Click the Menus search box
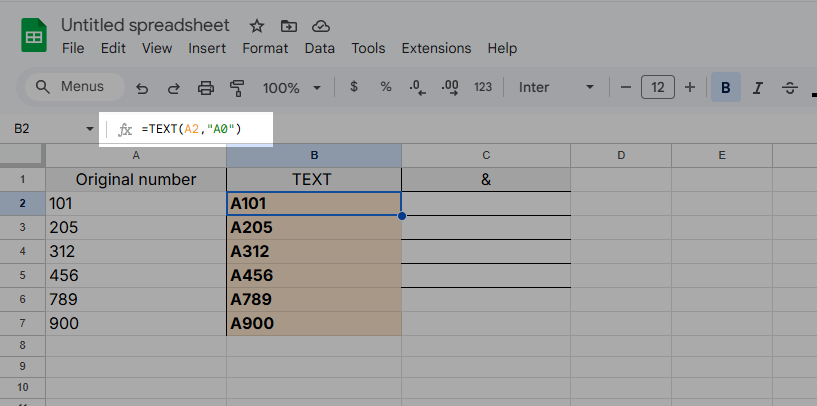 tap(74, 87)
